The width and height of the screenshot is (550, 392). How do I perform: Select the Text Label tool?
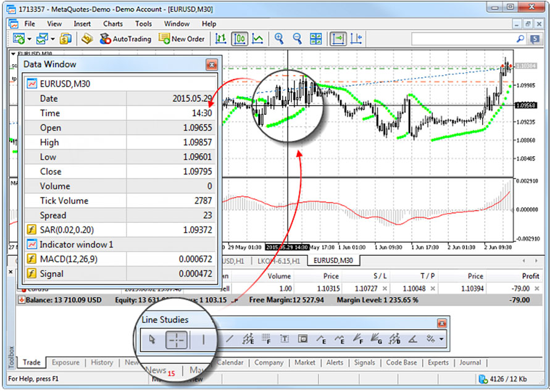click(x=302, y=339)
